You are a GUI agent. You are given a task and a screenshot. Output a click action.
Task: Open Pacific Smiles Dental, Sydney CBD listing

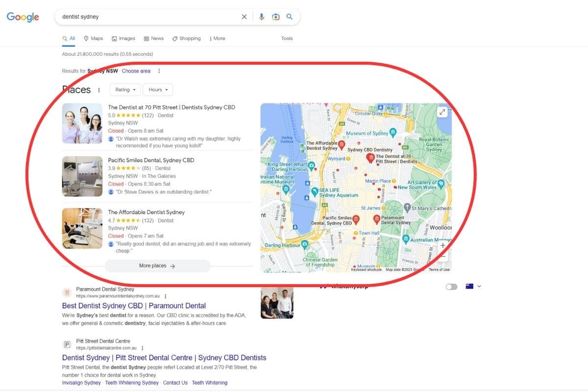(x=151, y=160)
